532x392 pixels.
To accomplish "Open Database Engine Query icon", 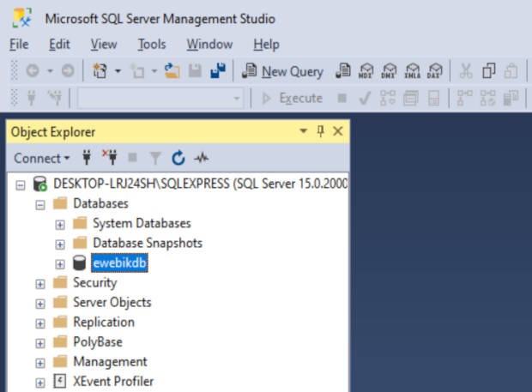I will point(343,71).
